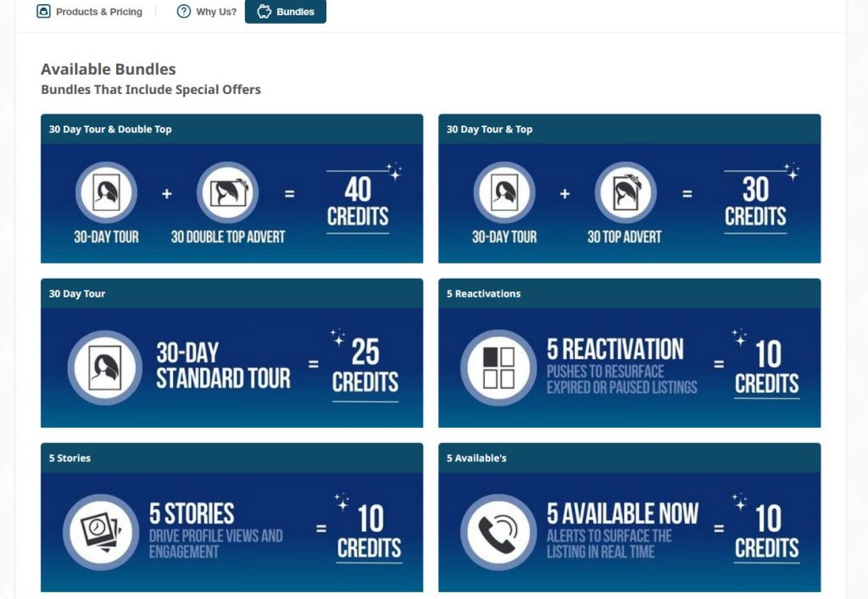Open the 5 Stories bundle banner text
This screenshot has width=868, height=599.
[x=215, y=530]
